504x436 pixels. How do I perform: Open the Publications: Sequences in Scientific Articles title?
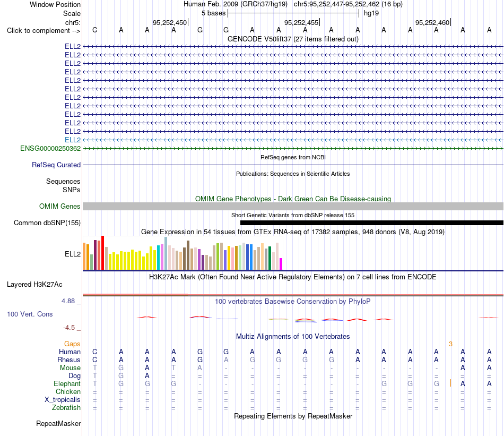tap(293, 174)
